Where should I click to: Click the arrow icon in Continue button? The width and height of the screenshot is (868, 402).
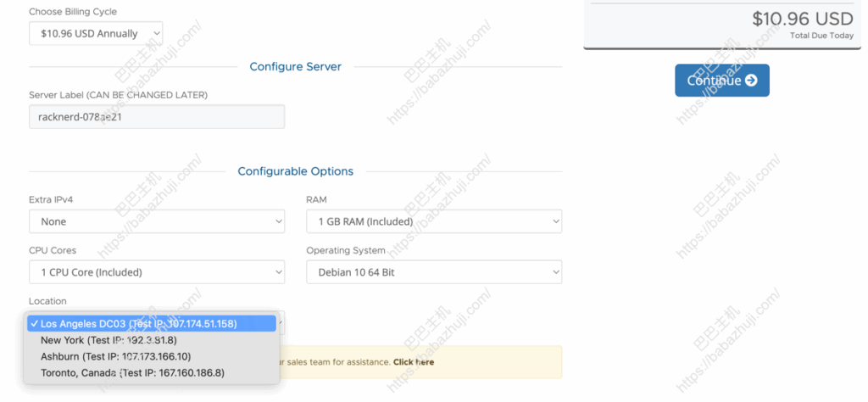coord(751,81)
